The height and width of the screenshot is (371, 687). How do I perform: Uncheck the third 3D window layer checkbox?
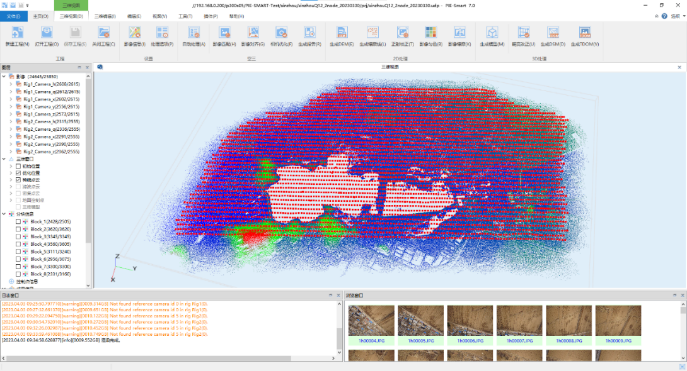pos(18,180)
